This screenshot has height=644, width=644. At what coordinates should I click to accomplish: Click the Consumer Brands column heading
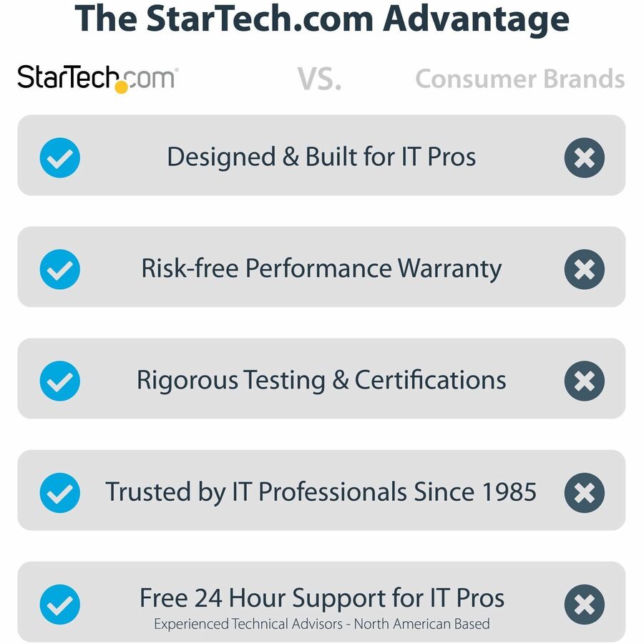(519, 79)
